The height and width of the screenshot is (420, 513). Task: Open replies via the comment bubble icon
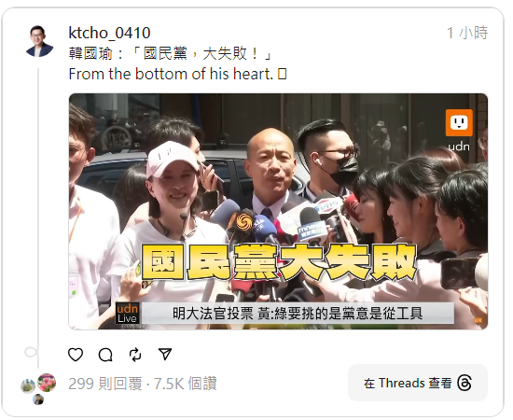(x=105, y=355)
